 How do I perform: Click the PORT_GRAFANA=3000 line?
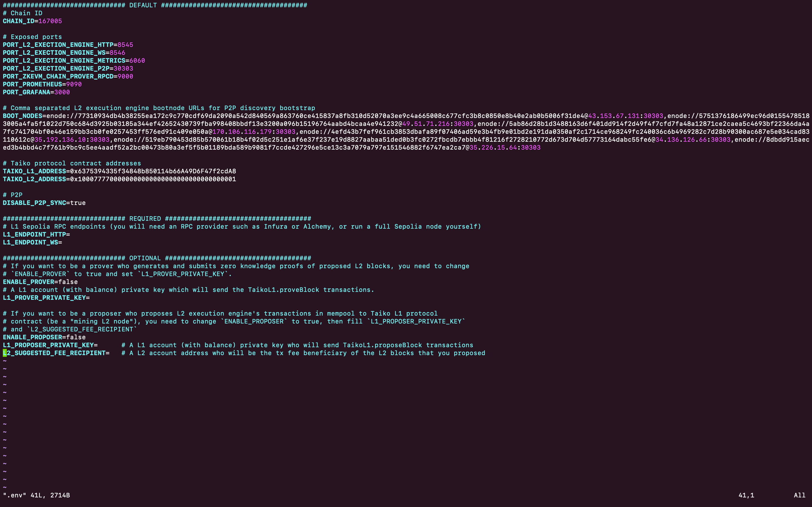36,92
